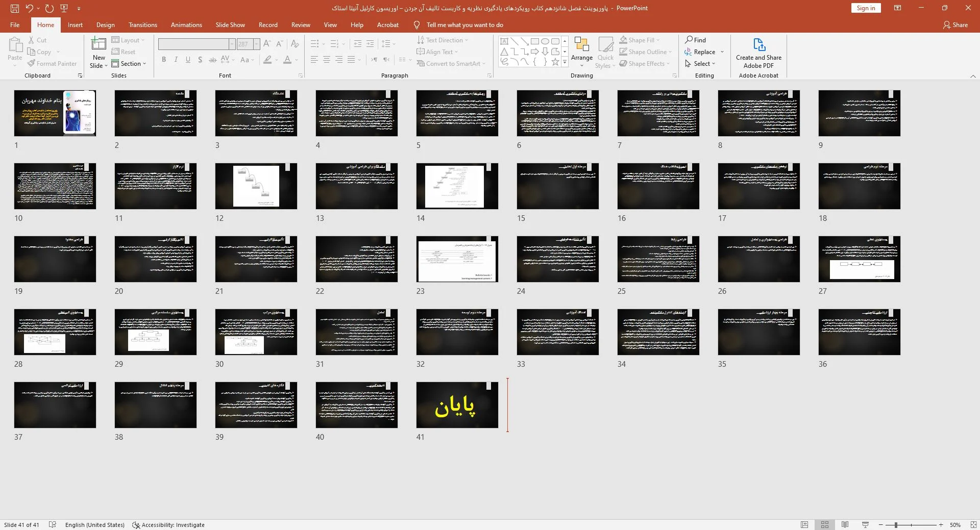Open the Acrobat ribbon tab

388,24
